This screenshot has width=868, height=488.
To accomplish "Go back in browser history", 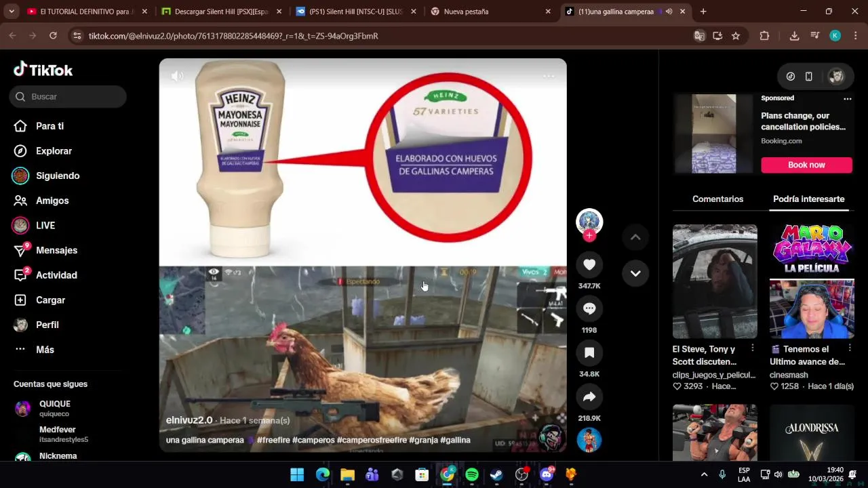I will coord(12,36).
